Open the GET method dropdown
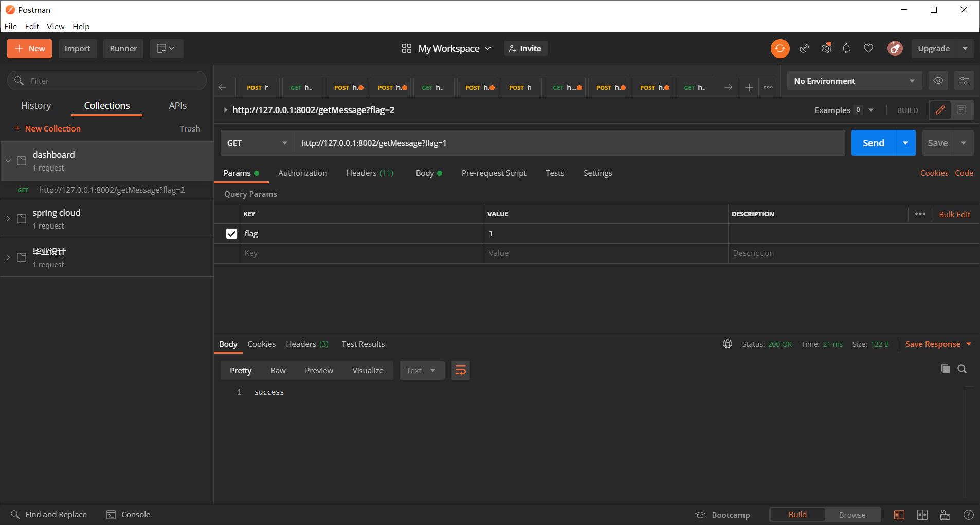980x525 pixels. [x=257, y=143]
